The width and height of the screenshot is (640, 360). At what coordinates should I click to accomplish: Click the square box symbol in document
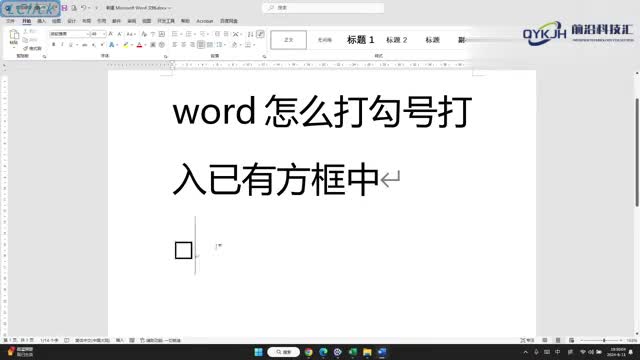coord(183,250)
